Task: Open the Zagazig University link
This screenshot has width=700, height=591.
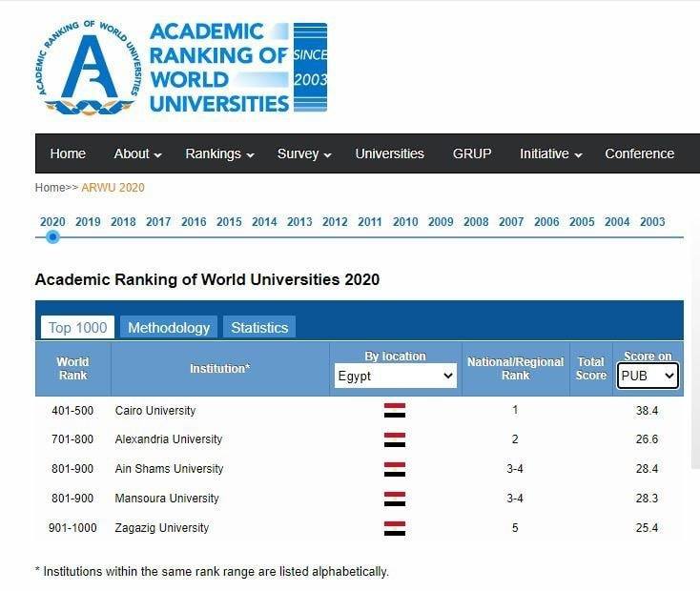Action: (161, 528)
